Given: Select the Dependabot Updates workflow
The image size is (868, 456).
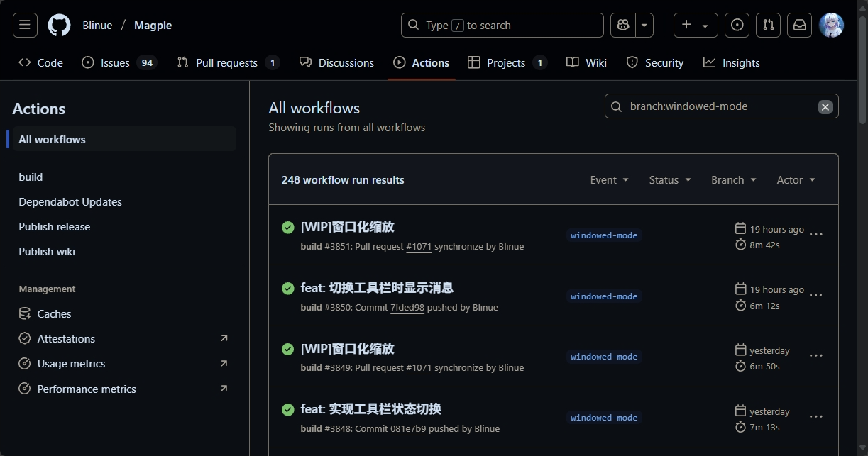Looking at the screenshot, I should (x=70, y=202).
